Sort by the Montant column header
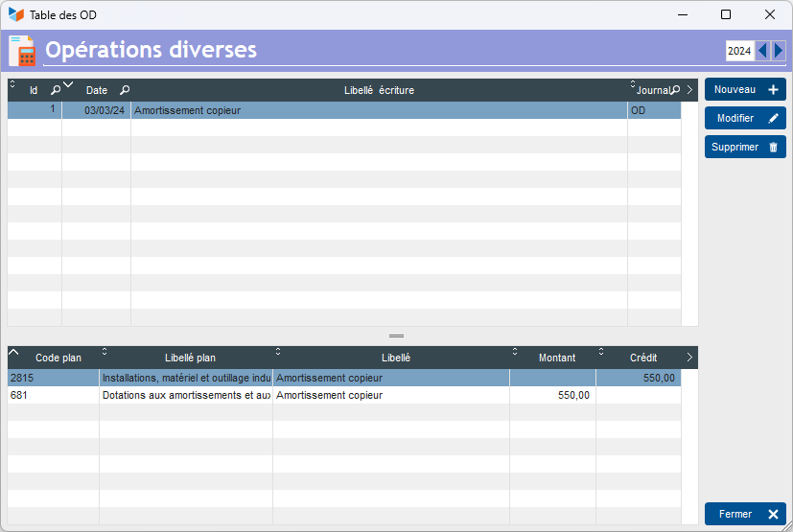Screen dimensions: 793x532 tap(556, 358)
